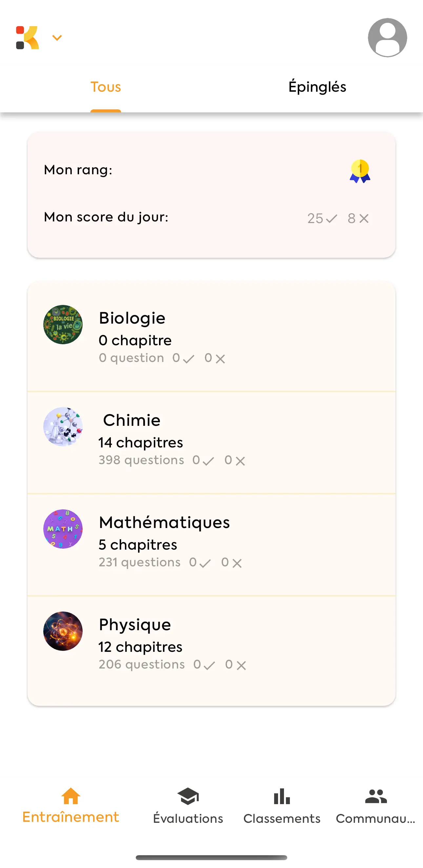Tap the orange K app logo
The image size is (423, 868).
click(x=28, y=37)
